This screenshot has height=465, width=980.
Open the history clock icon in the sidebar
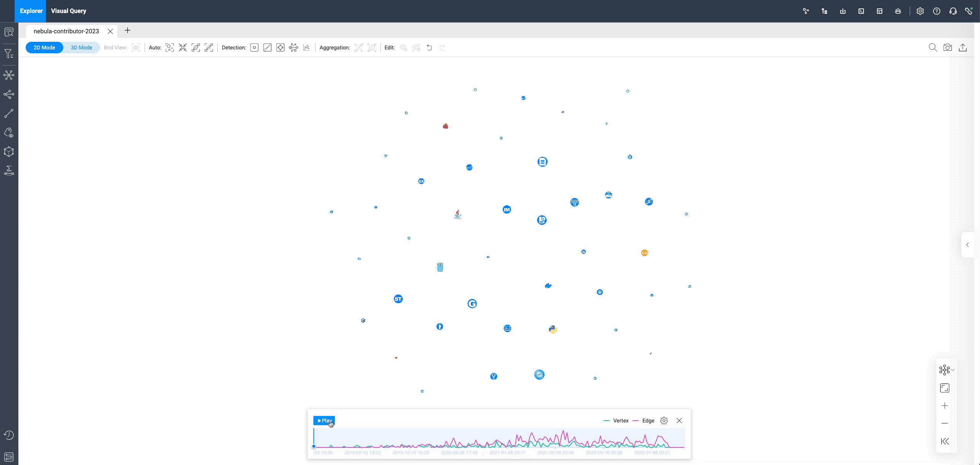[x=9, y=435]
